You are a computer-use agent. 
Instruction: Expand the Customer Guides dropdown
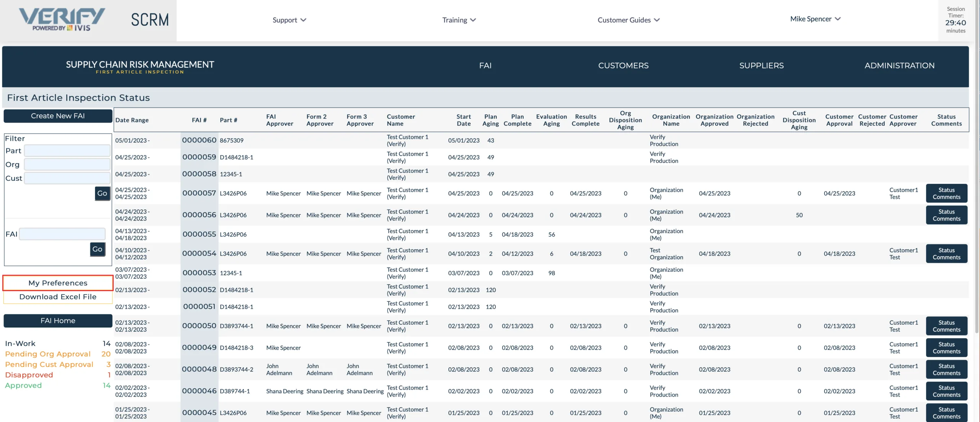pyautogui.click(x=628, y=20)
